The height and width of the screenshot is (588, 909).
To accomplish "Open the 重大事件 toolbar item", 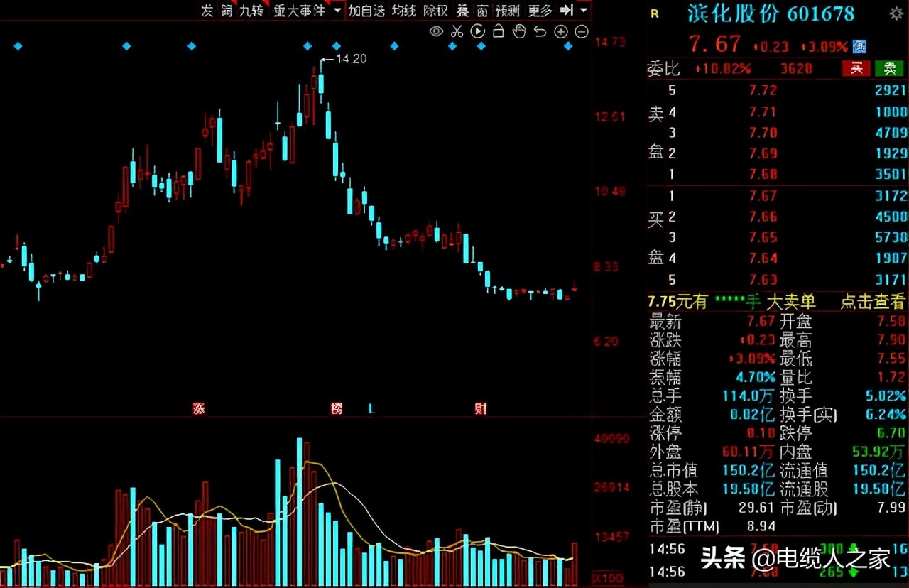I will tap(299, 11).
